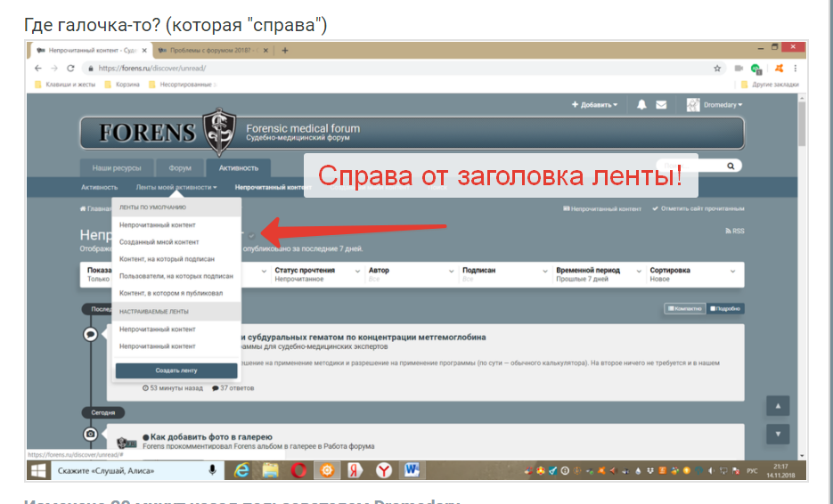Open messages via envelope icon
Image resolution: width=833 pixels, height=504 pixels.
pyautogui.click(x=661, y=104)
